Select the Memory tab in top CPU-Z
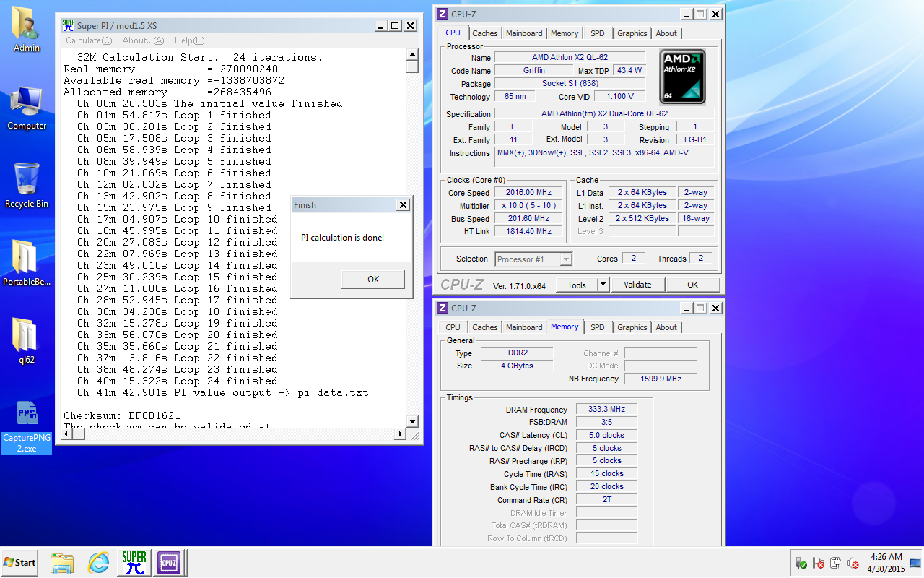The height and width of the screenshot is (578, 924). tap(565, 33)
